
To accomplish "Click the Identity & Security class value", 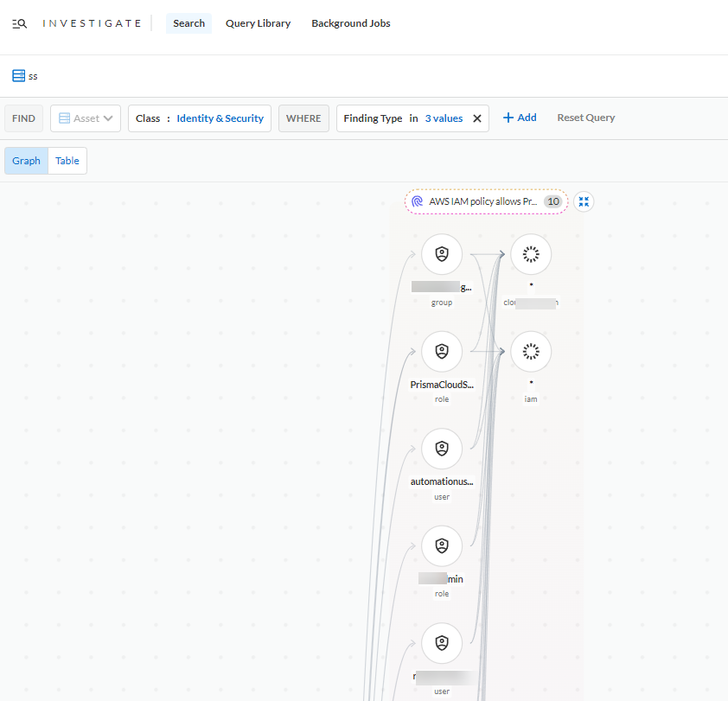I will [220, 118].
